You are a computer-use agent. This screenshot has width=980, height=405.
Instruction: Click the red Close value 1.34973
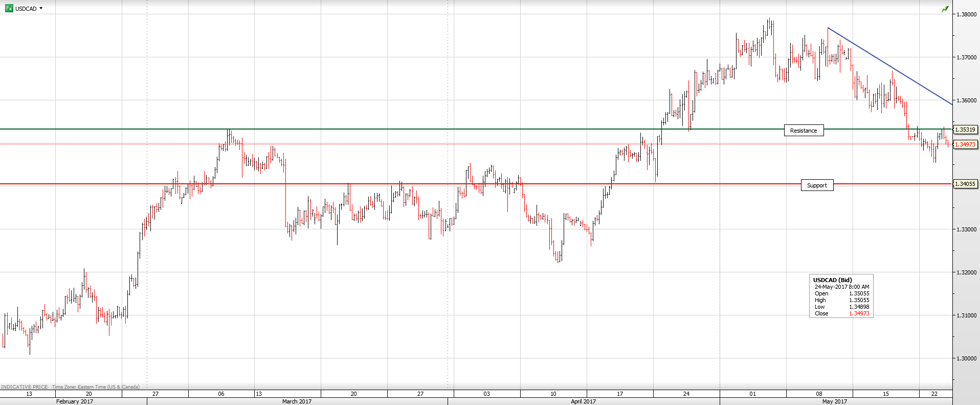pos(859,313)
